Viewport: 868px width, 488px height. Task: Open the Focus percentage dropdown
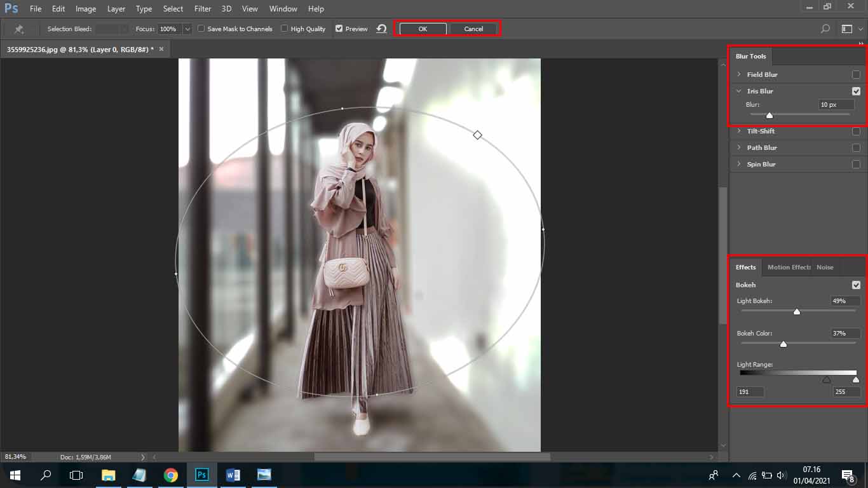tap(187, 29)
